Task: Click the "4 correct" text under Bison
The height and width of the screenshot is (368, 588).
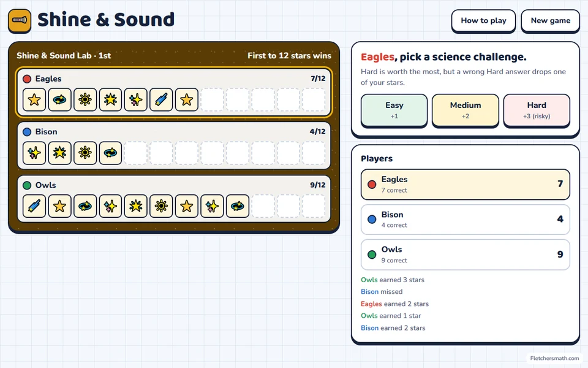Action: click(394, 225)
